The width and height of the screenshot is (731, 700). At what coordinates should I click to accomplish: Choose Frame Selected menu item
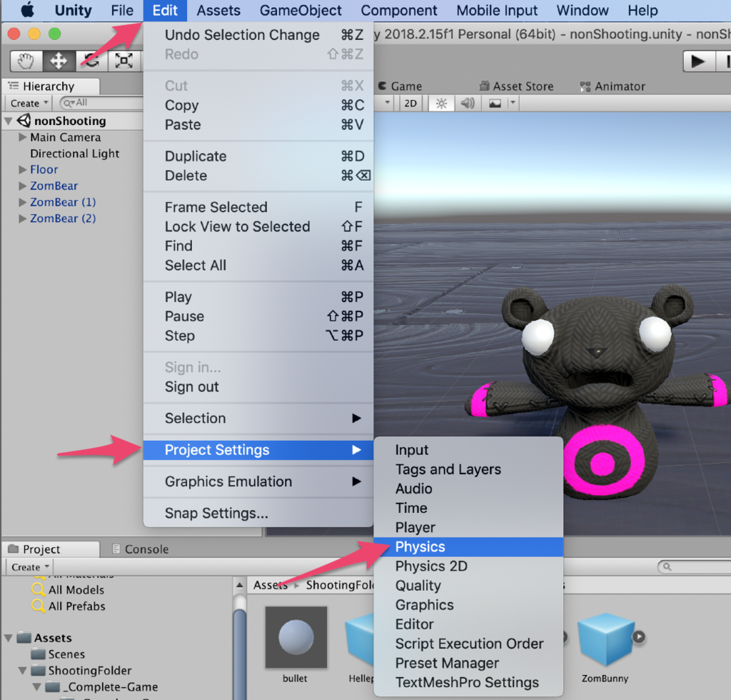click(x=258, y=207)
